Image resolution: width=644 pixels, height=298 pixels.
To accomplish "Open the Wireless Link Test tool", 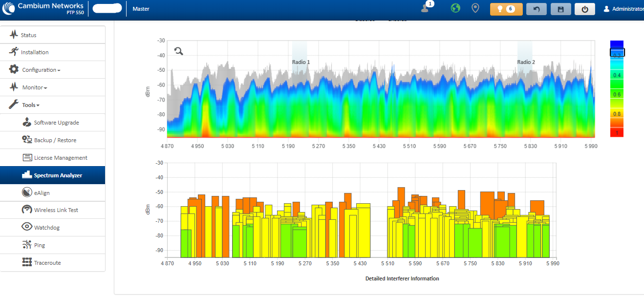I will point(56,210).
